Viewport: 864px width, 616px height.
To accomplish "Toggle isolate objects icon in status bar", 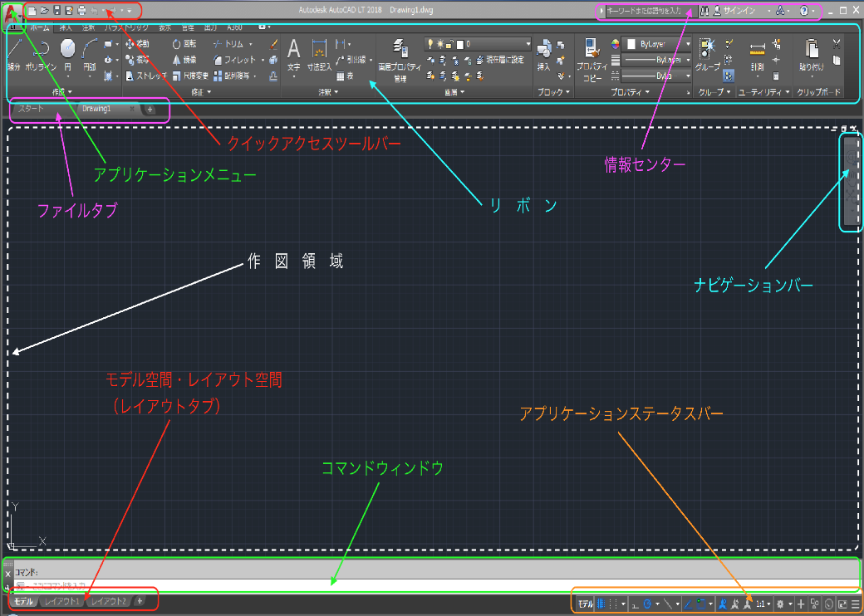I will (x=814, y=604).
